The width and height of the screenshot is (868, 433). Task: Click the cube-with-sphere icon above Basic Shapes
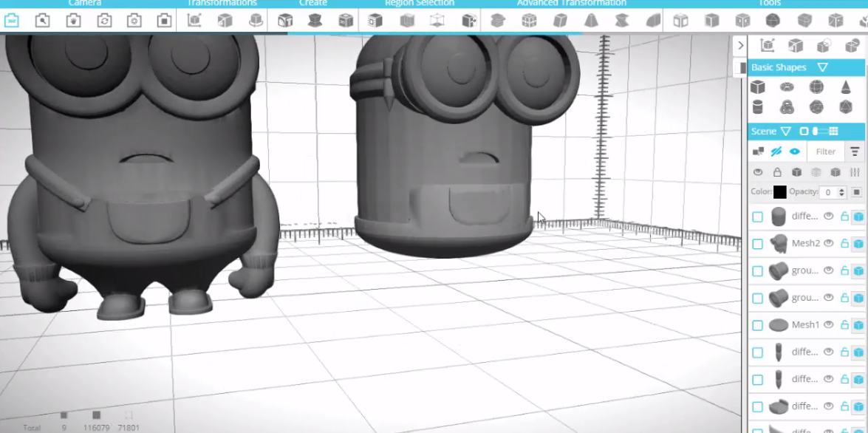coord(824,45)
